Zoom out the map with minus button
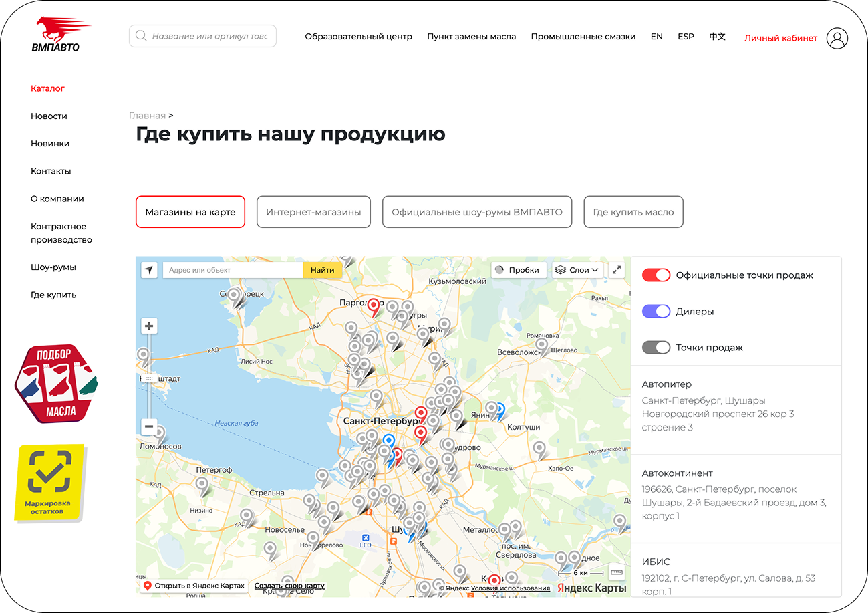This screenshot has height=613, width=868. [x=149, y=426]
